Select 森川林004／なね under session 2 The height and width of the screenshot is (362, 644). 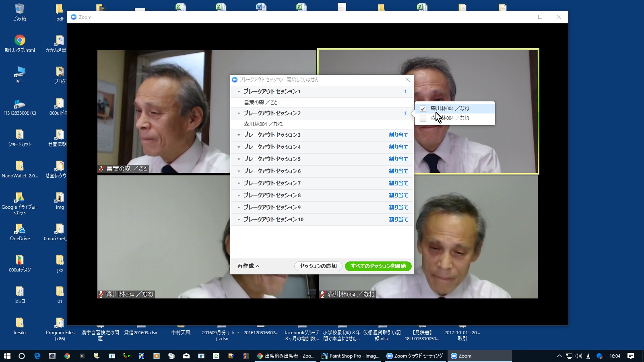coord(322,124)
